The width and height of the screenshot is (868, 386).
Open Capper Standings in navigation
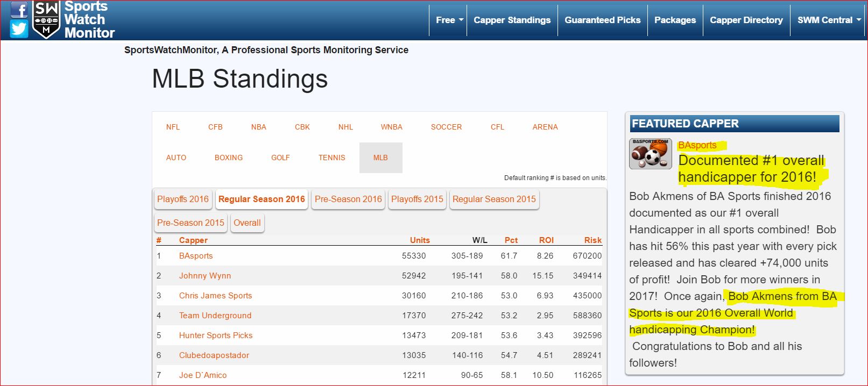coord(512,20)
